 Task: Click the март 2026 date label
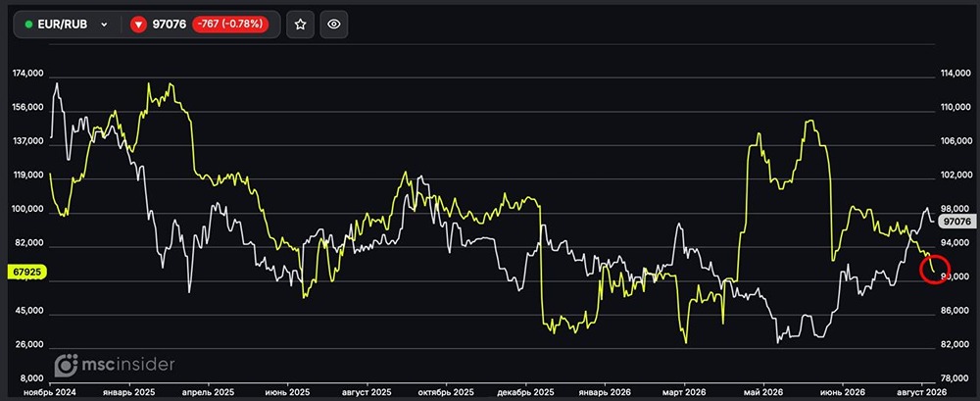tap(683, 391)
